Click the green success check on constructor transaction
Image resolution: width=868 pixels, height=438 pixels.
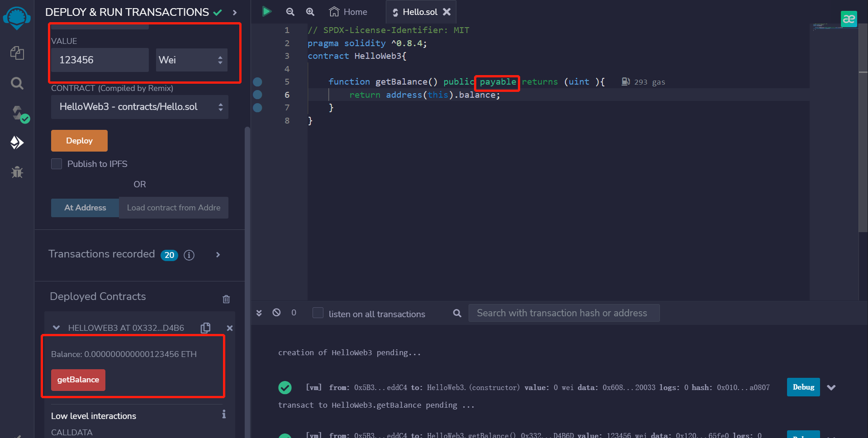click(x=285, y=388)
